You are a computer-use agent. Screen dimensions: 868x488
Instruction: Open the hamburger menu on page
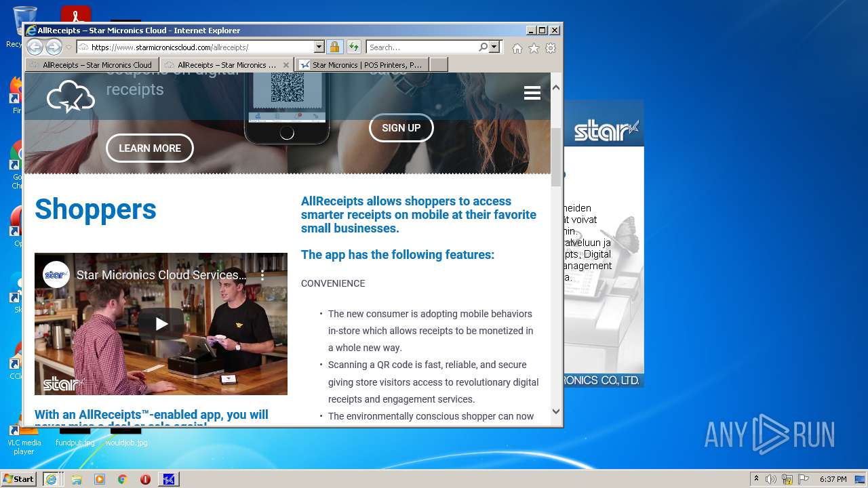coord(532,94)
